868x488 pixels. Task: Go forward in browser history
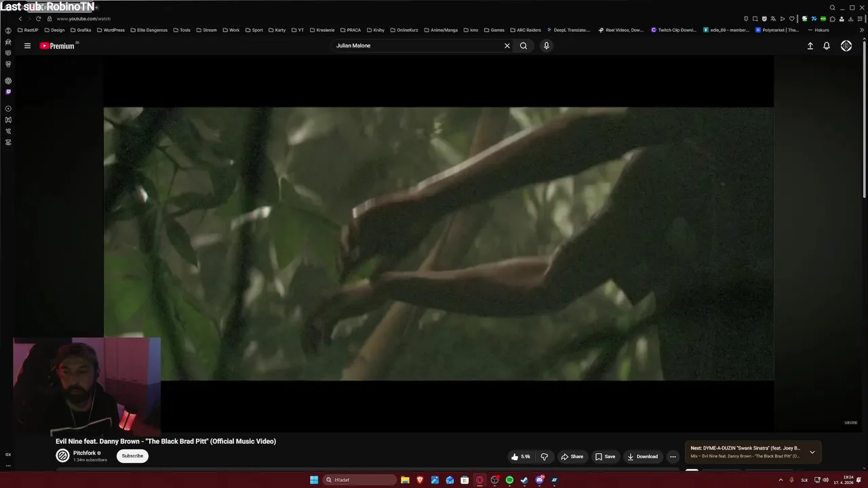coord(29,19)
